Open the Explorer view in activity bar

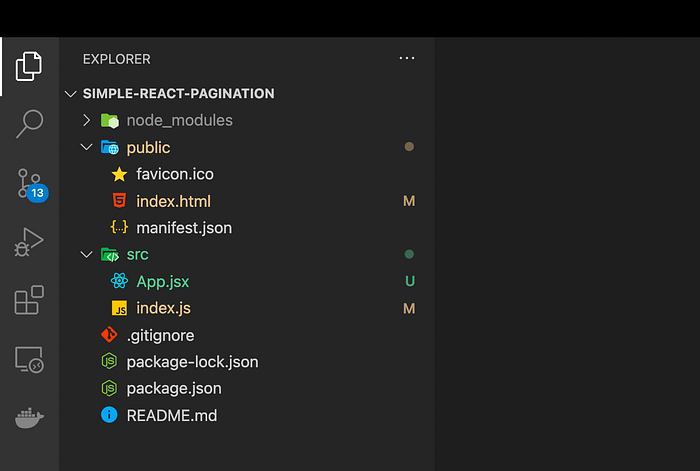29,67
